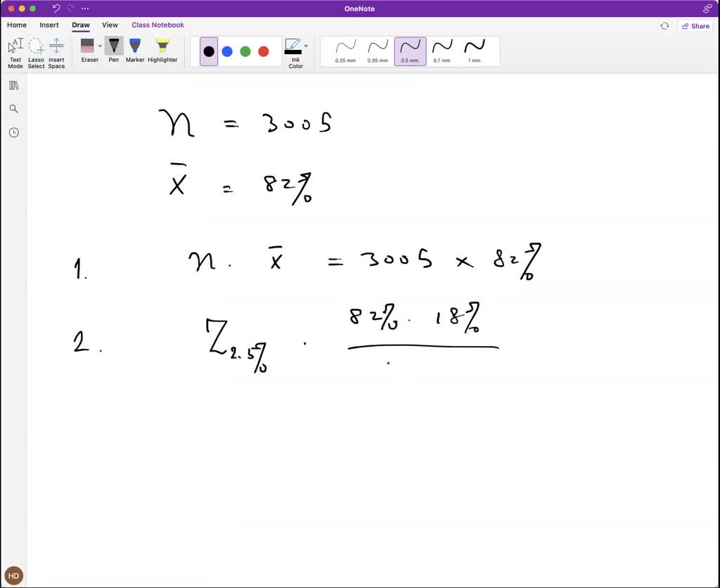Set pen thickness to 0.7 mm
The image size is (720, 588).
pyautogui.click(x=442, y=51)
